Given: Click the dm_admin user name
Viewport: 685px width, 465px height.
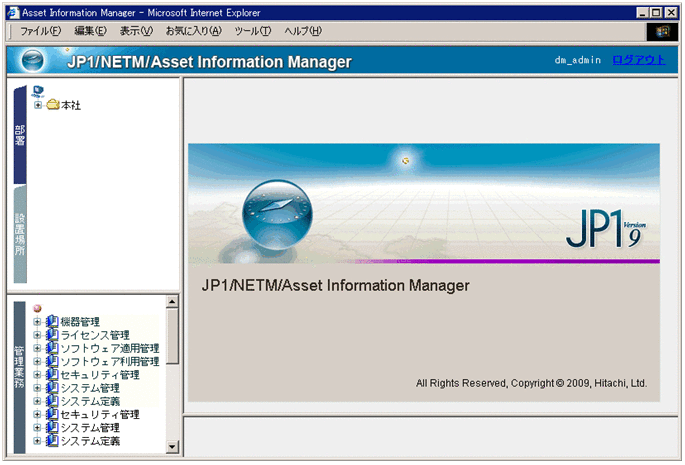Looking at the screenshot, I should click(578, 60).
